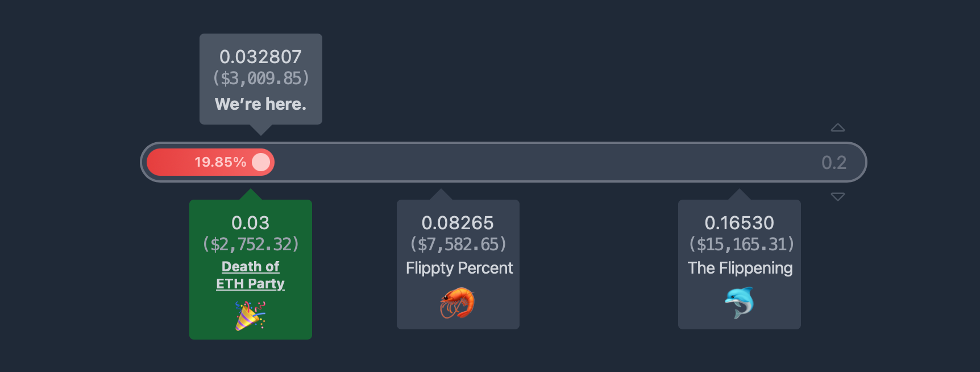Click the party popper emoji icon
This screenshot has width=980, height=372.
[x=250, y=316]
